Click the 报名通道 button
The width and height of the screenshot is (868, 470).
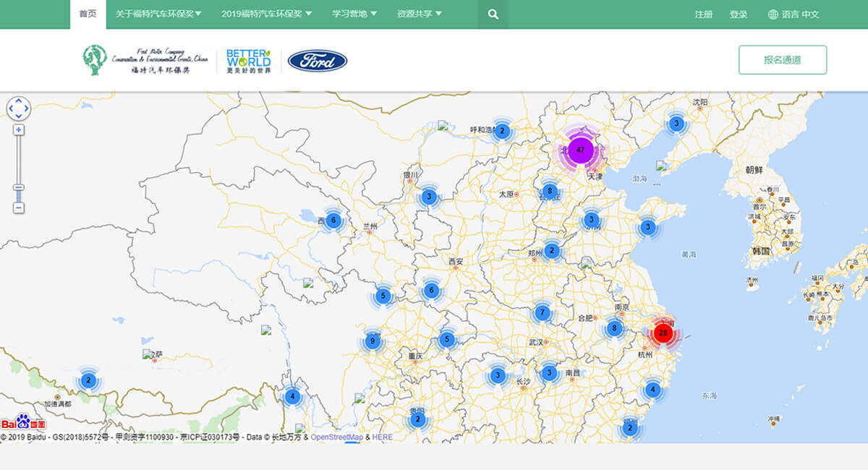click(782, 60)
